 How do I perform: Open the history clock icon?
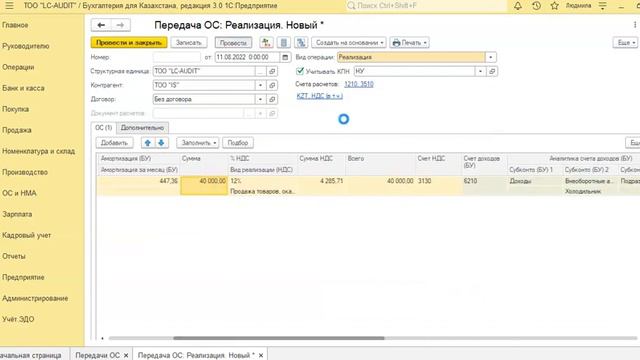(536, 6)
